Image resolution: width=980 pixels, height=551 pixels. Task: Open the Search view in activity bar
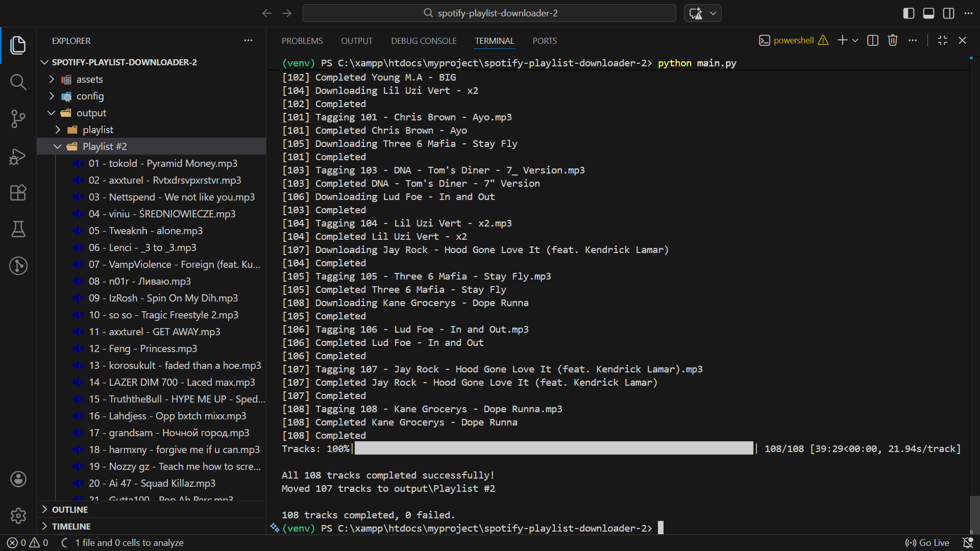pos(18,82)
